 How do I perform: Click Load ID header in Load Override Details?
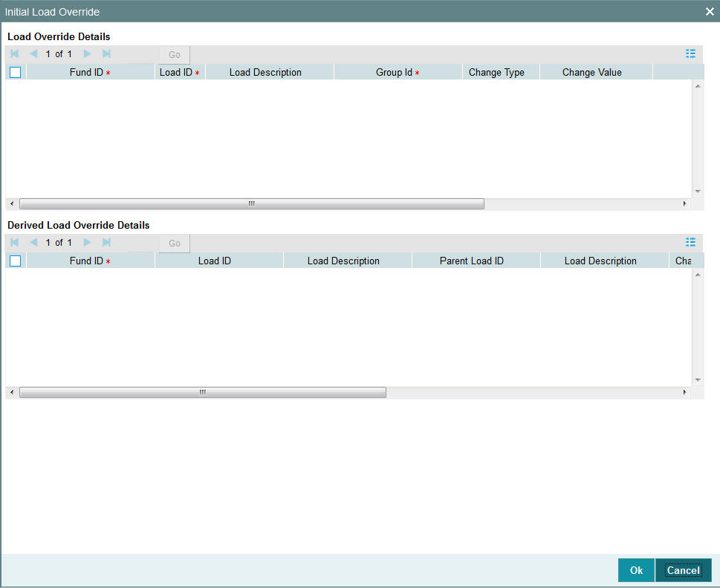180,73
